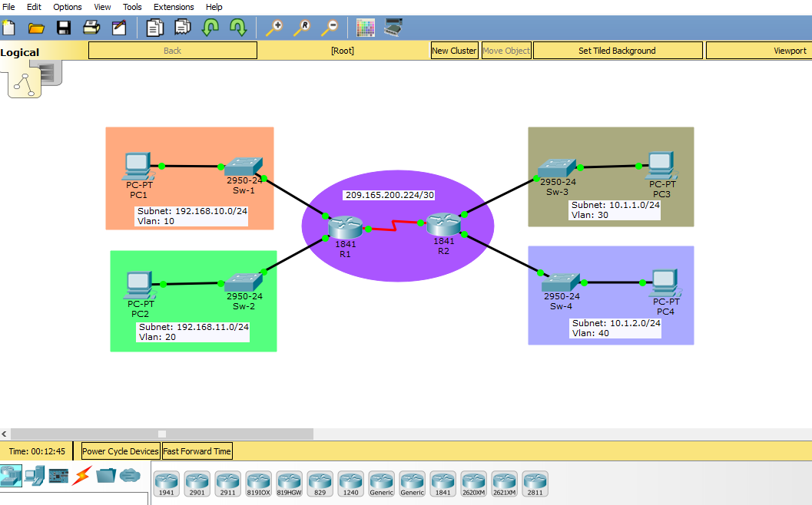The height and width of the screenshot is (505, 812).
Task: Click the Power Cycle Devices button
Action: click(x=121, y=451)
